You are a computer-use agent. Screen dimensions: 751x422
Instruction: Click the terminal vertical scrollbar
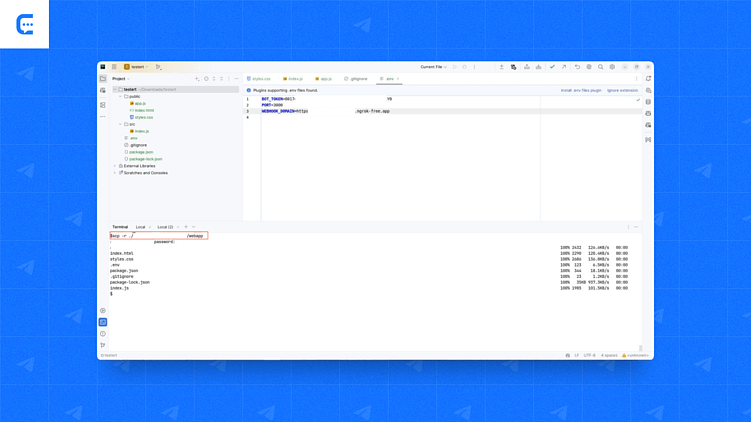[x=640, y=348]
